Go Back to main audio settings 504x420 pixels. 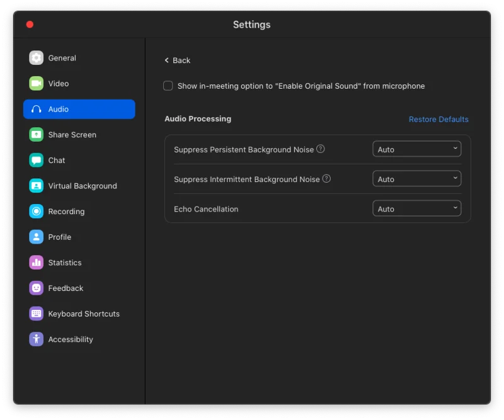177,60
